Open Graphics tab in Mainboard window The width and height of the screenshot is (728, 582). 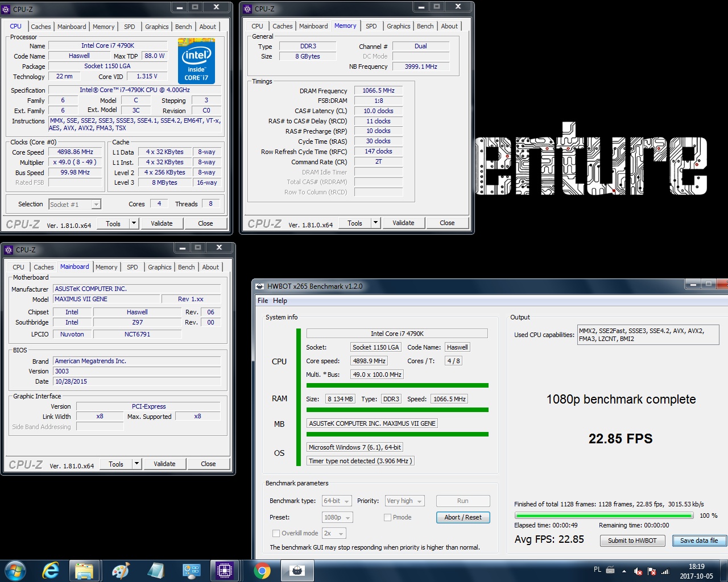coord(160,267)
